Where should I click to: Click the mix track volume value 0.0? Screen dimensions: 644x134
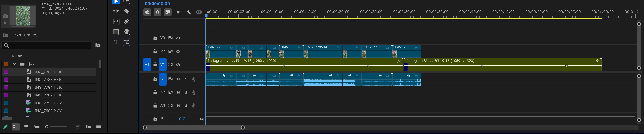(182, 119)
